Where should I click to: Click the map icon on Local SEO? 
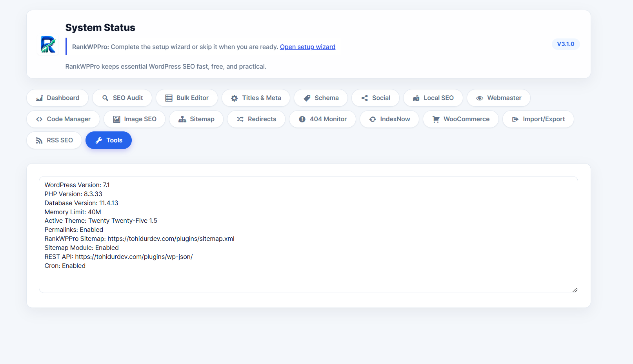click(x=416, y=98)
